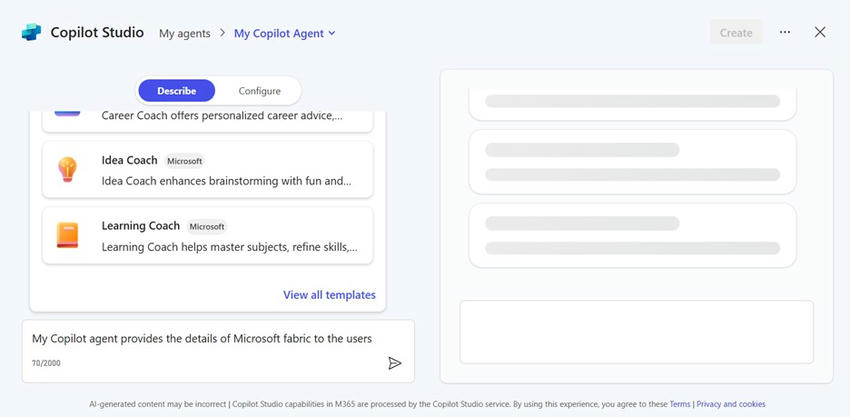Click the Copilot Studio logo icon
The height and width of the screenshot is (417, 850).
coord(32,32)
